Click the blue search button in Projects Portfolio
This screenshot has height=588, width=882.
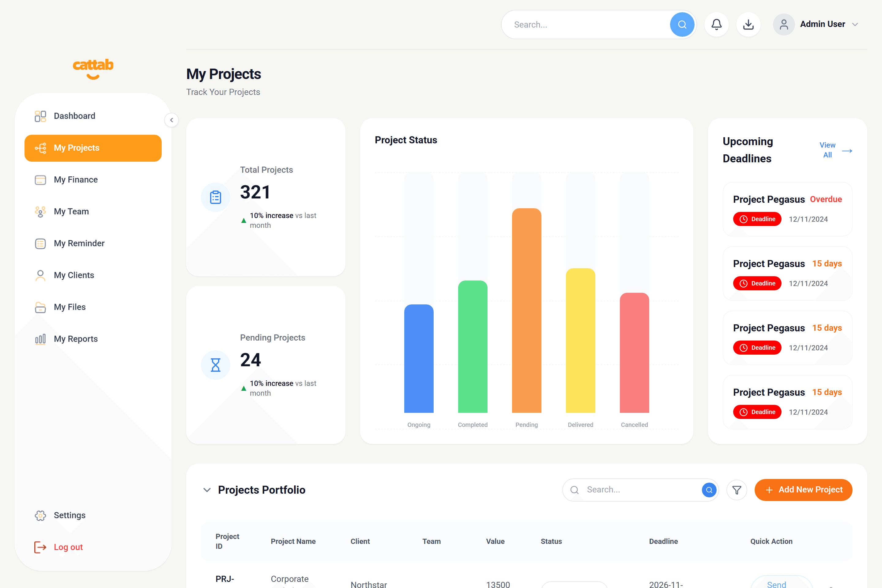(x=709, y=490)
